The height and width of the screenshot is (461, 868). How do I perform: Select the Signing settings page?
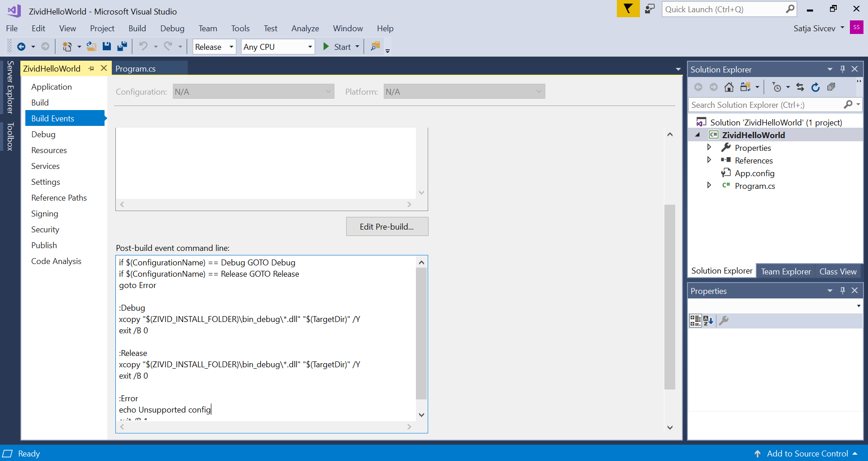coord(44,213)
